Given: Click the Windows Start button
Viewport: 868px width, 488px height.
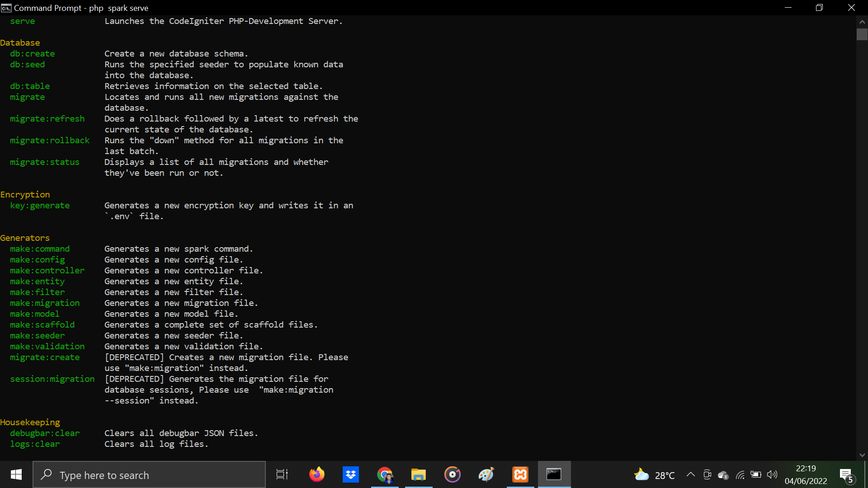Looking at the screenshot, I should pos(15,474).
